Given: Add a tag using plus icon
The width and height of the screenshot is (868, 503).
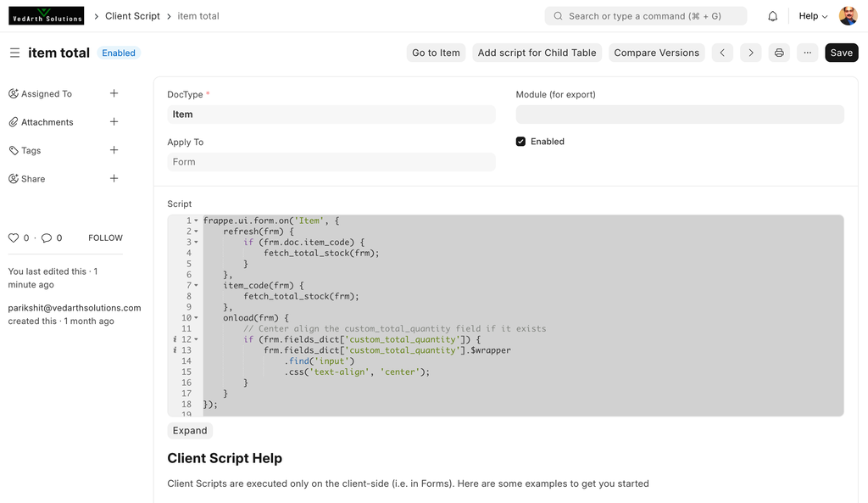Looking at the screenshot, I should coord(114,150).
